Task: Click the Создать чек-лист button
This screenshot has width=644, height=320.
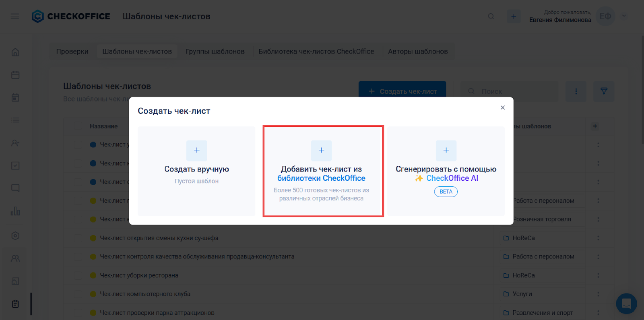Action: (x=402, y=89)
